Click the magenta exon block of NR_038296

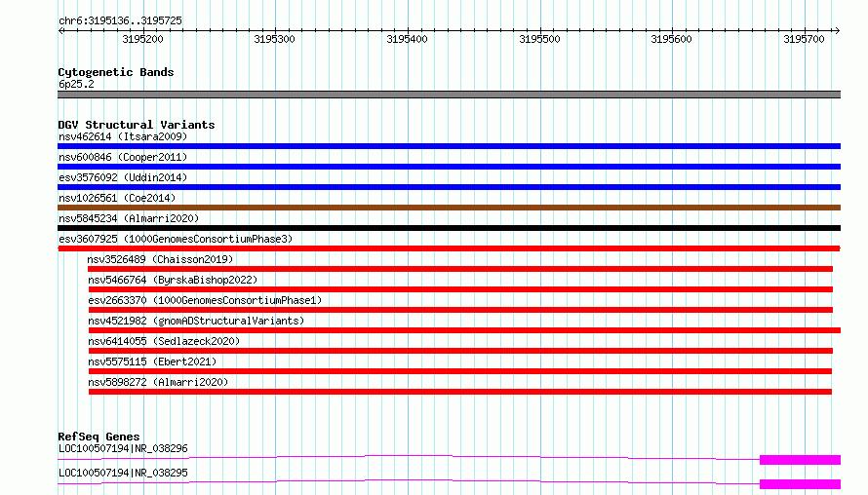800,460
